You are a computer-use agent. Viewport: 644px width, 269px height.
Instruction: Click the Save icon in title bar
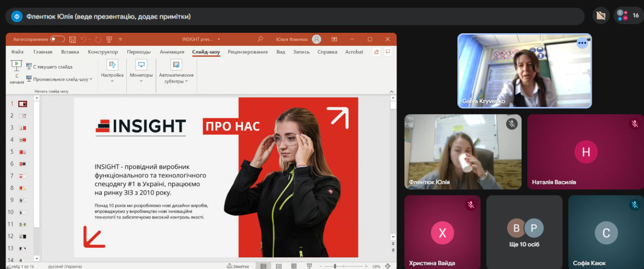tap(72, 39)
